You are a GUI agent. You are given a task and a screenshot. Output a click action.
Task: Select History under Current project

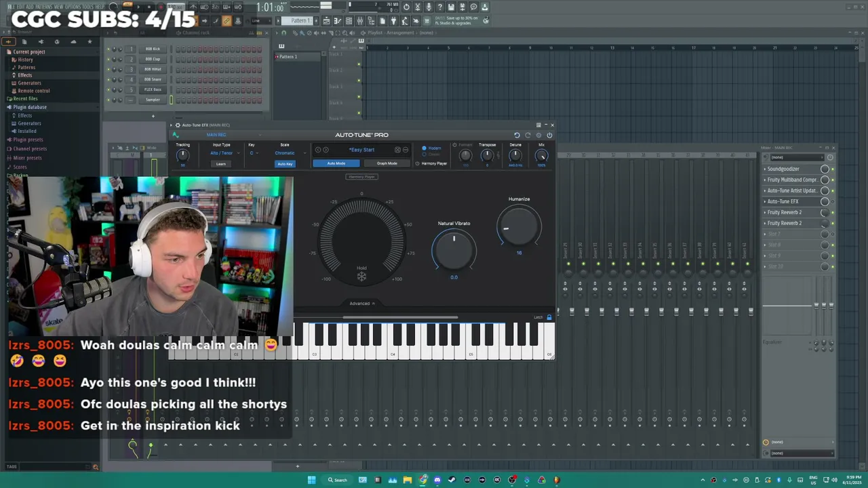(25, 60)
